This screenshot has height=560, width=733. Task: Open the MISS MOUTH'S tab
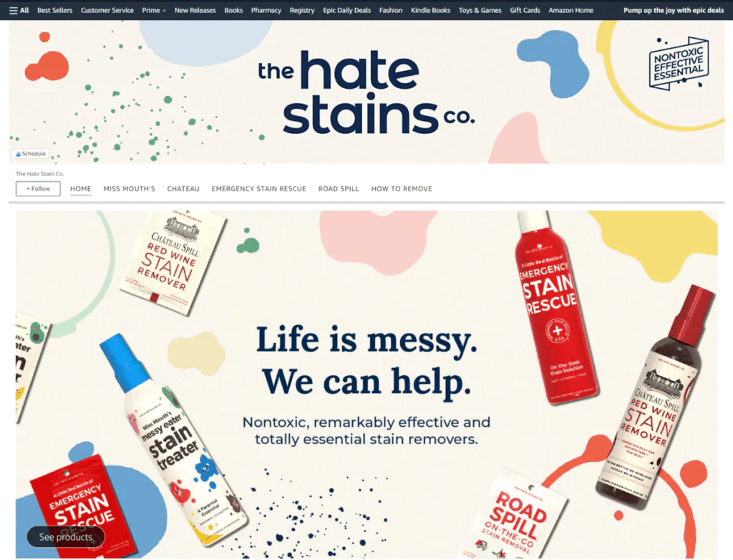point(129,188)
